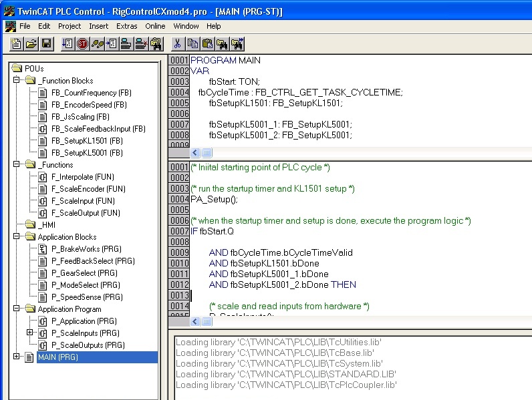Expand the MAIN (PRG) tree node
Image resolution: width=532 pixels, height=400 pixels.
pyautogui.click(x=16, y=357)
